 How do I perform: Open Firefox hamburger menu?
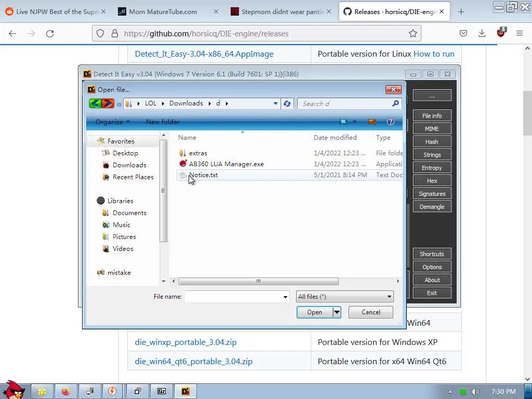(520, 33)
